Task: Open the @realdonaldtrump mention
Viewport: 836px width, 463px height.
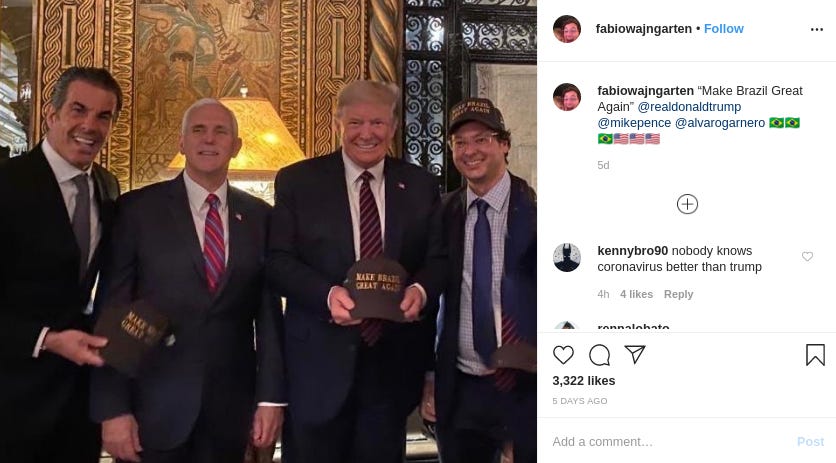Action: tap(689, 107)
